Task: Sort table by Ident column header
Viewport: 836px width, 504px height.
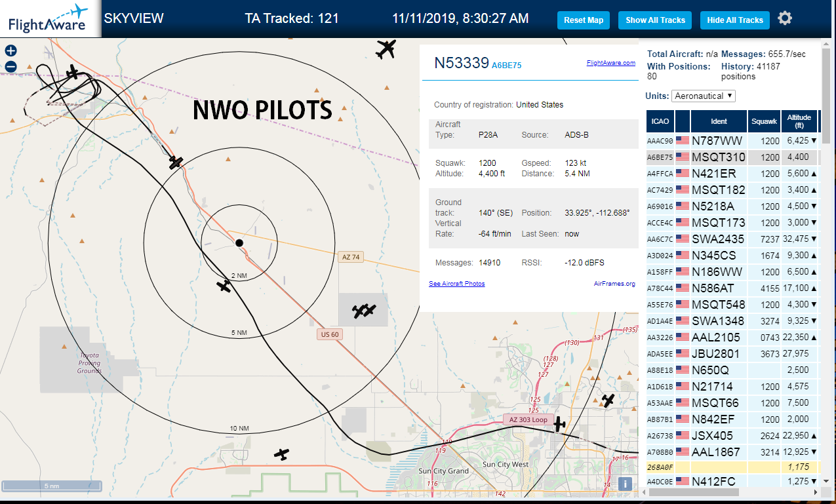Action: (719, 121)
